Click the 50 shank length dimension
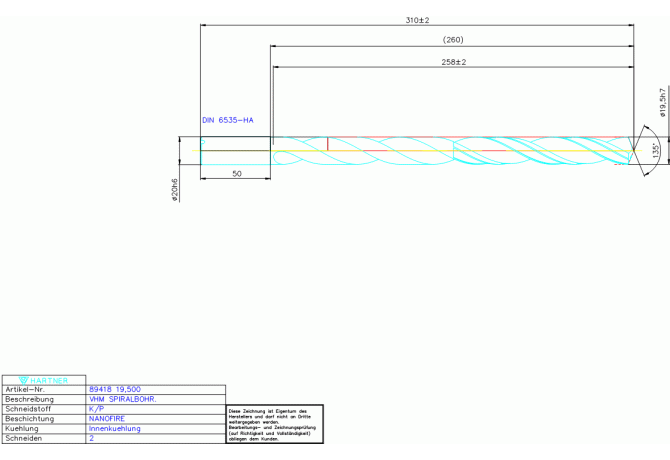The width and height of the screenshot is (670, 460). 236,173
